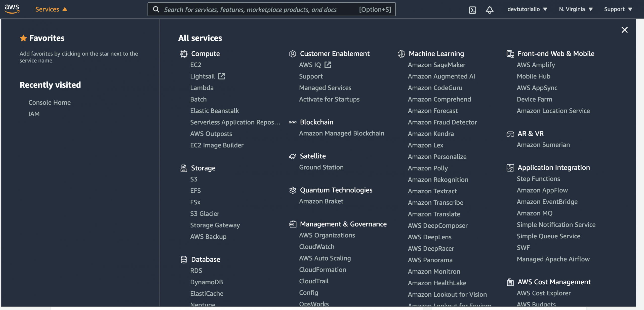Open AWS Cost Explorer
The width and height of the screenshot is (644, 310).
[544, 293]
